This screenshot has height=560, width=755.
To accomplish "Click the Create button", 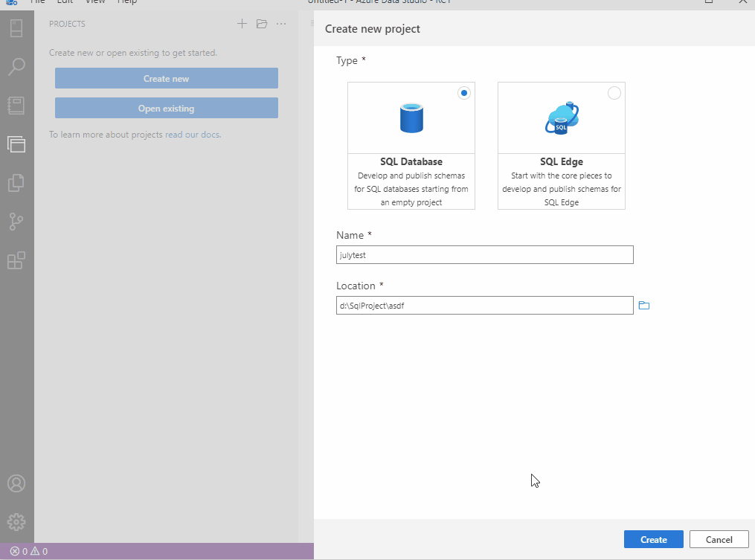I will point(653,538).
